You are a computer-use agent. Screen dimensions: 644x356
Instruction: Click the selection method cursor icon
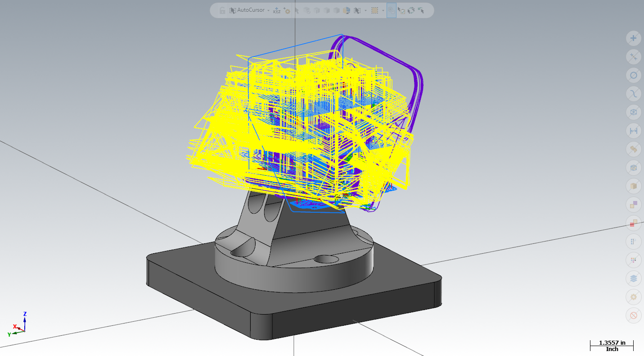(x=357, y=10)
